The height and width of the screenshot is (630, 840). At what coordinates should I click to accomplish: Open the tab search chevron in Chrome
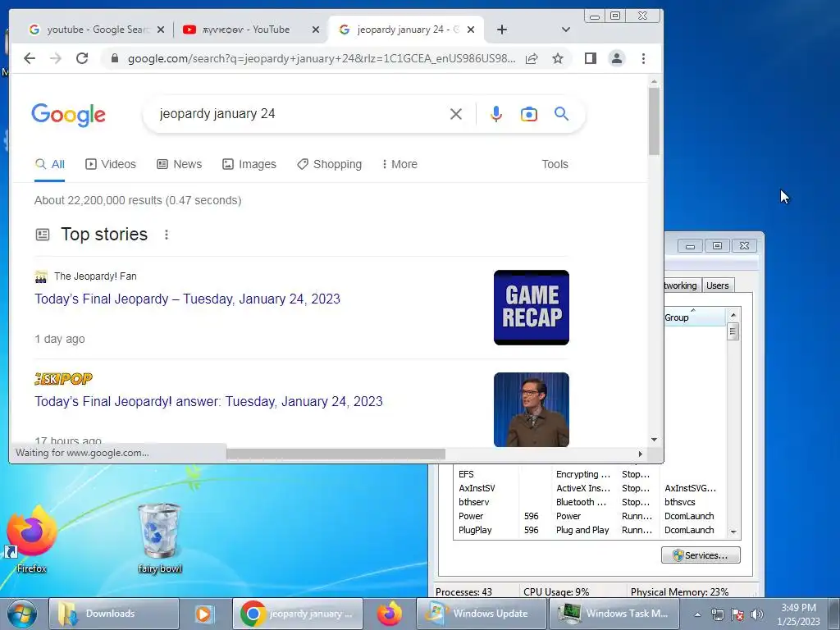(x=566, y=30)
